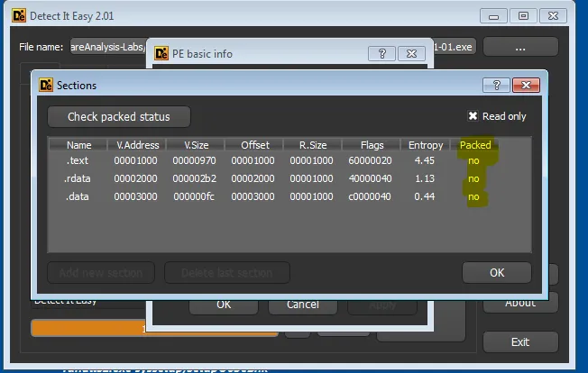
Task: Close the Sections dialog with red X
Action: click(x=526, y=85)
